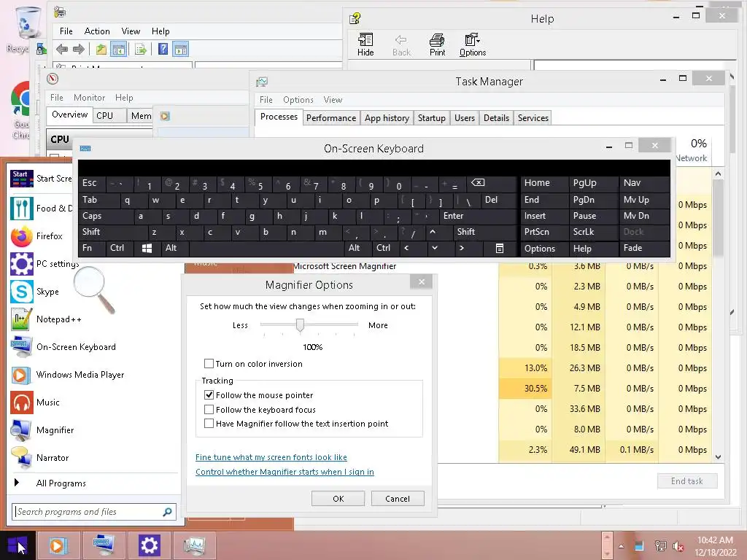Viewport: 747px width, 560px height.
Task: Click the Task Manager taskbar icon
Action: pos(194,545)
